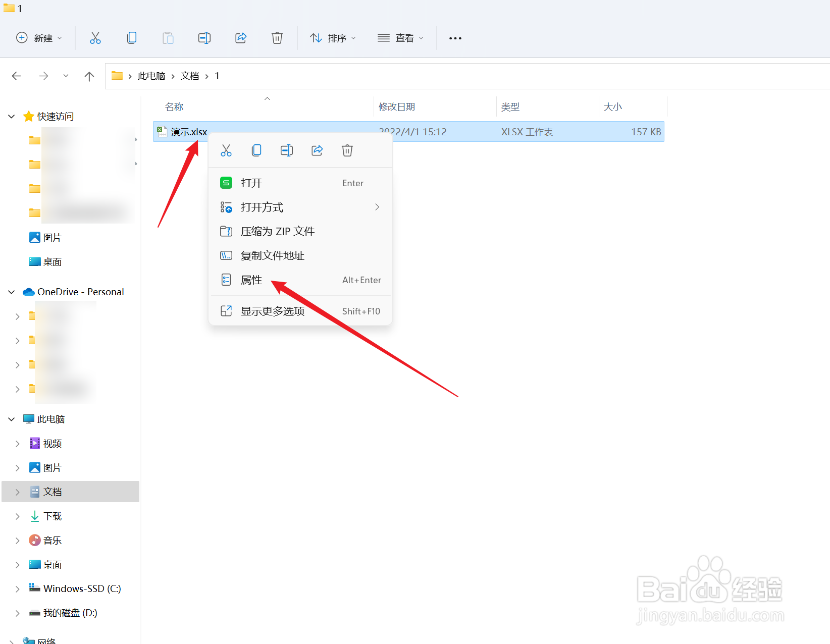Open the 排序 (Sort) dropdown
This screenshot has height=644, width=830.
pyautogui.click(x=333, y=38)
